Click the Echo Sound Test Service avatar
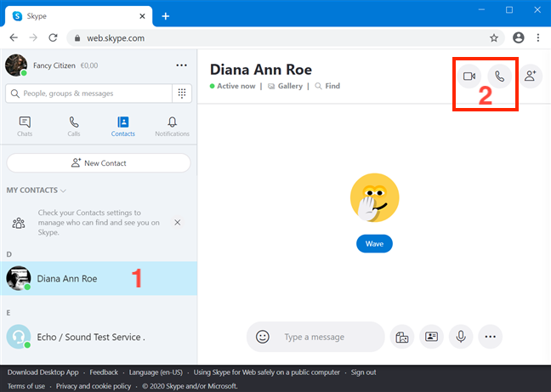This screenshot has height=392, width=551. 19,337
